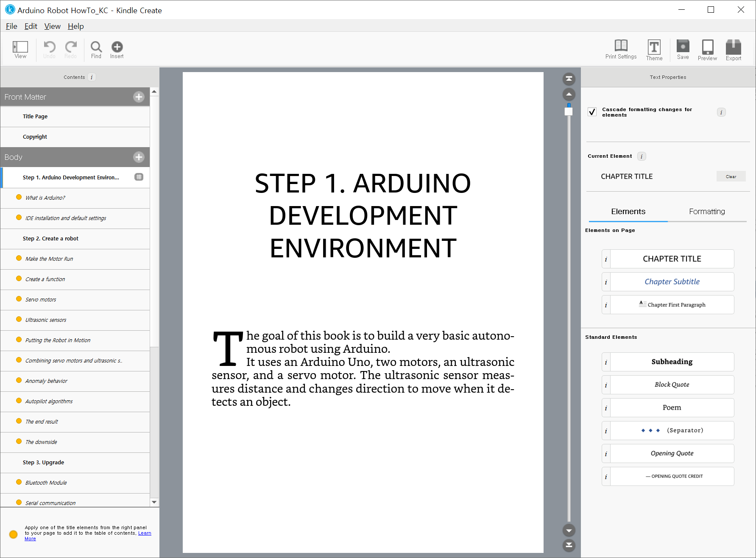Viewport: 756px width, 558px height.
Task: Apply OPENING QUOTE CREDIT element
Action: point(672,477)
